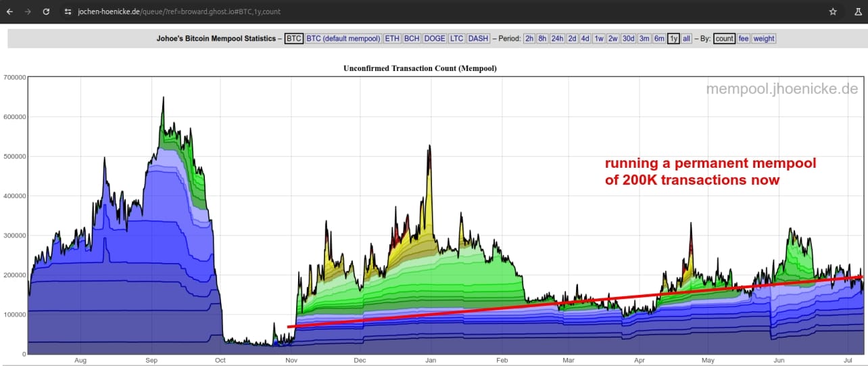Viewport: 868px width, 366px height.
Task: Click the Aug x-axis label
Action: pyautogui.click(x=80, y=361)
